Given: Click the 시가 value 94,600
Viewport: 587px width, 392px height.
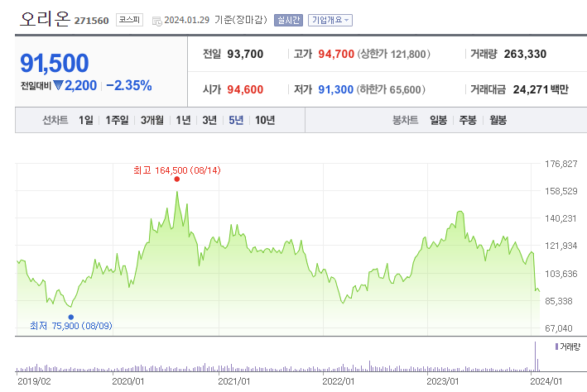Looking at the screenshot, I should [245, 89].
